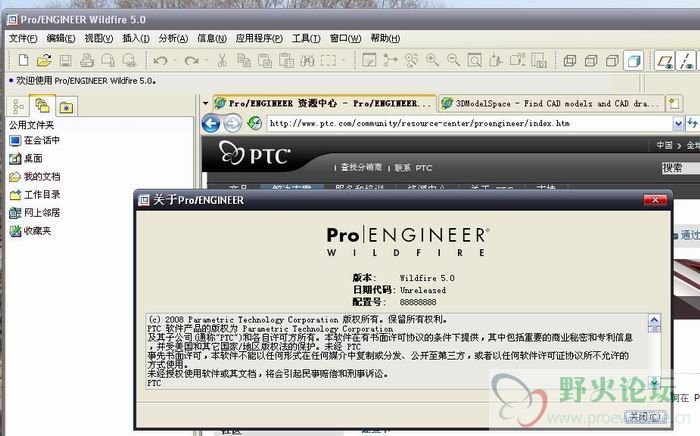This screenshot has height=436, width=700.
Task: Add a new browser tab
Action: [674, 104]
